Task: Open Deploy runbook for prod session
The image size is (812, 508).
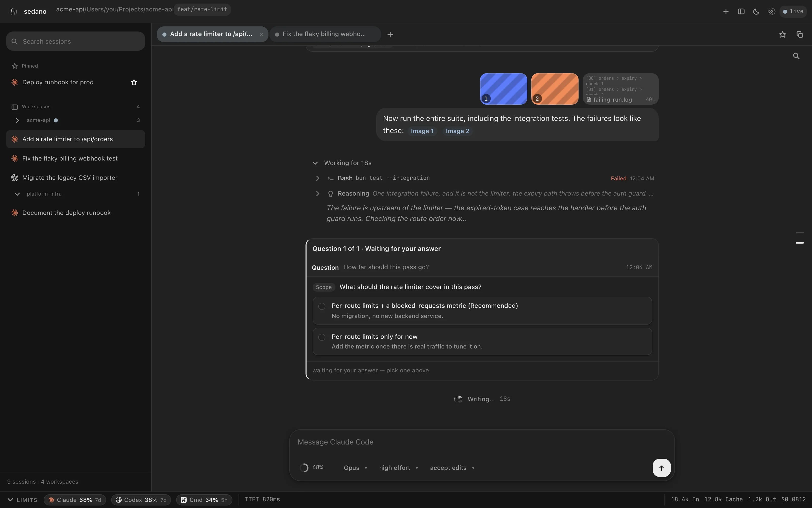Action: click(x=76, y=82)
